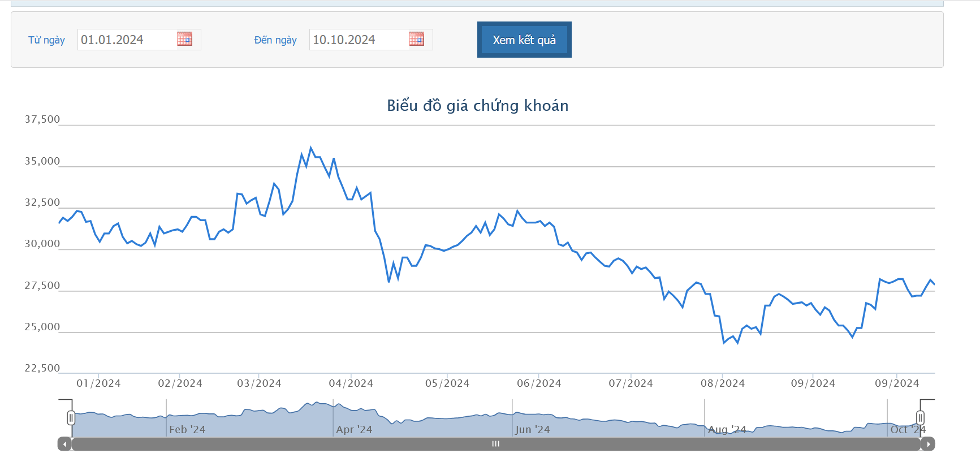
Task: Click the left navigator range handle
Action: [x=71, y=418]
